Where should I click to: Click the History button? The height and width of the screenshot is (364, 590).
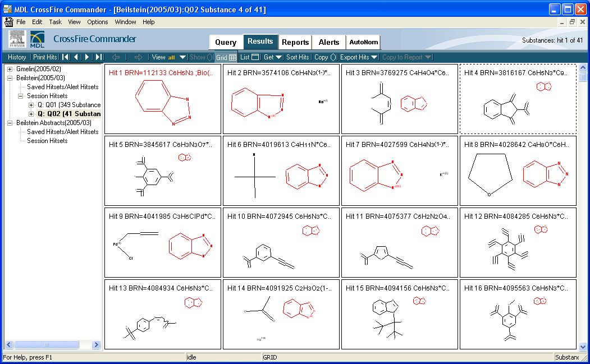pyautogui.click(x=17, y=57)
